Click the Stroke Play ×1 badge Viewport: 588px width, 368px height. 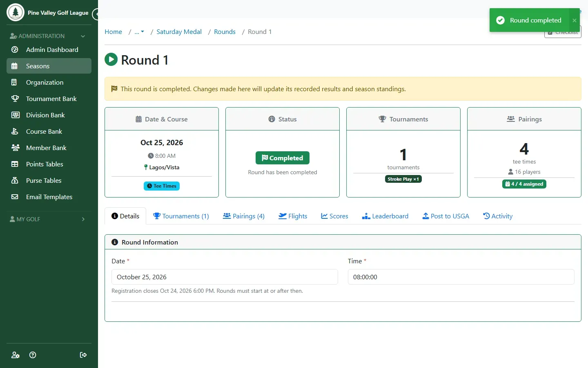tap(403, 179)
